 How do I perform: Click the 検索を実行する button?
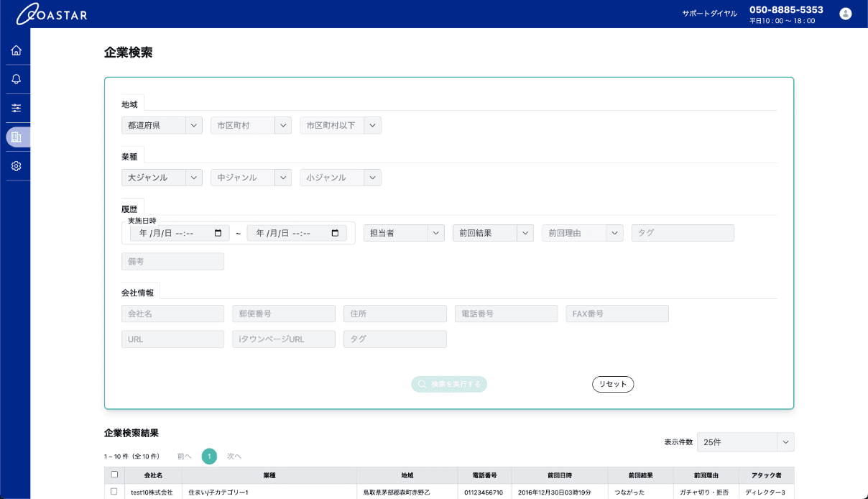(x=449, y=384)
